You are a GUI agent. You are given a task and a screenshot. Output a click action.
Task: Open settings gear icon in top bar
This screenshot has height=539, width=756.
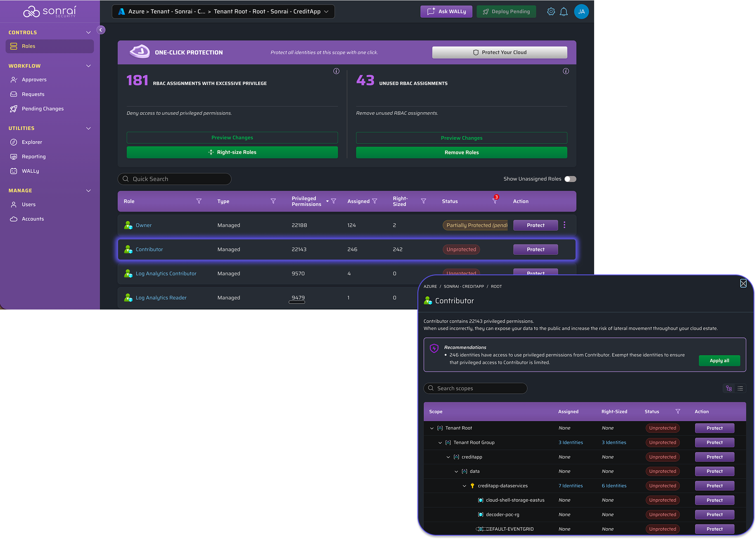coord(551,12)
